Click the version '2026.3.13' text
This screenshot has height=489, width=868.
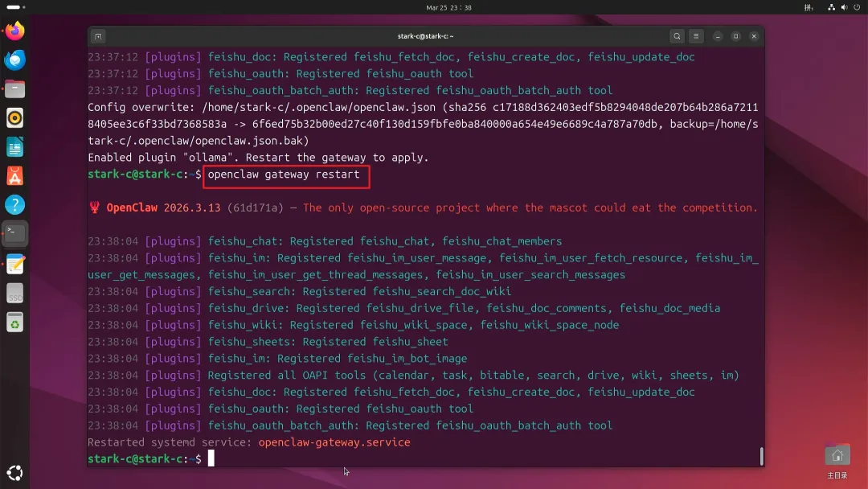[192, 208]
